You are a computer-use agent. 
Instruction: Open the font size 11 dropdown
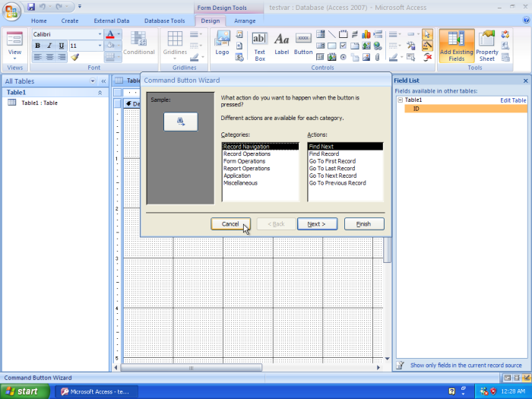[x=100, y=46]
